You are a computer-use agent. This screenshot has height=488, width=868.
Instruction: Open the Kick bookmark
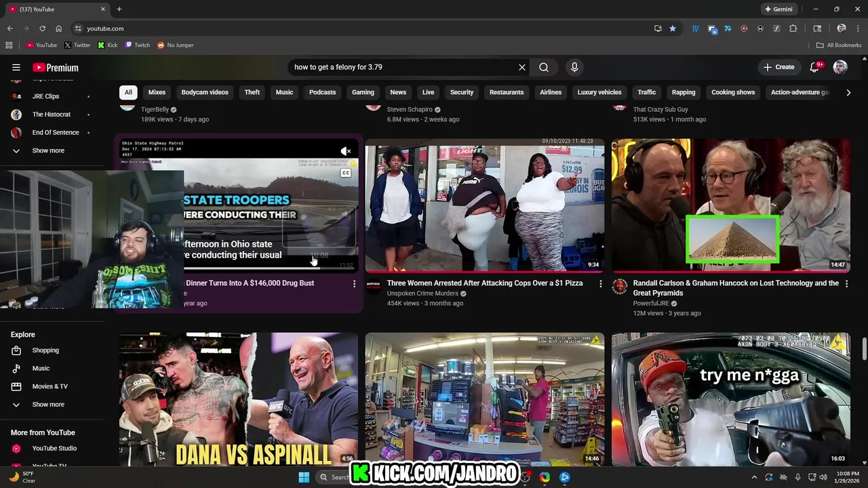point(108,45)
